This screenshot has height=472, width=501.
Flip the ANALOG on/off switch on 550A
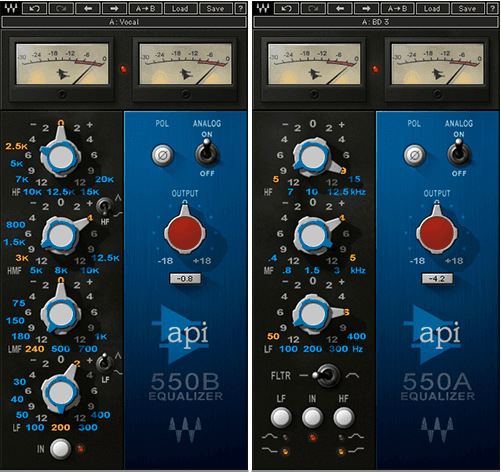coord(459,153)
